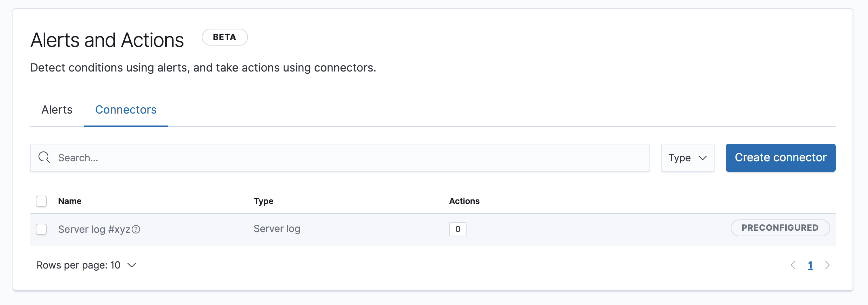The height and width of the screenshot is (305, 868).
Task: Click the search magnifying glass icon
Action: [x=44, y=157]
